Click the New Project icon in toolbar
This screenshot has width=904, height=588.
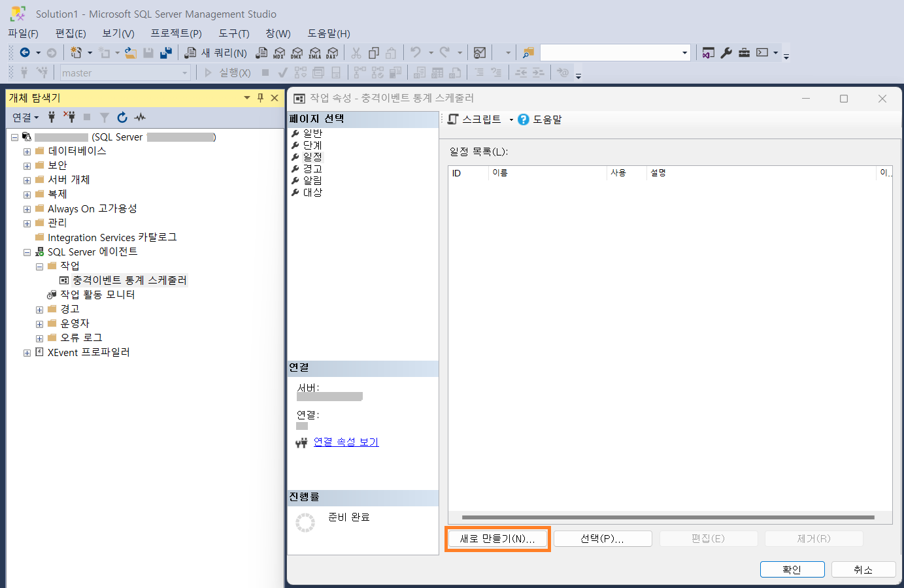(x=76, y=53)
